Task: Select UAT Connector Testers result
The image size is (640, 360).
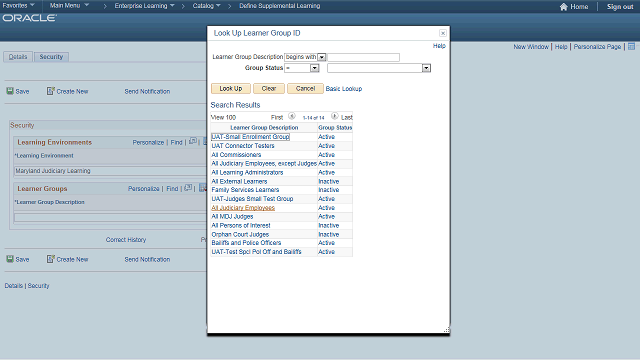Action: (243, 146)
